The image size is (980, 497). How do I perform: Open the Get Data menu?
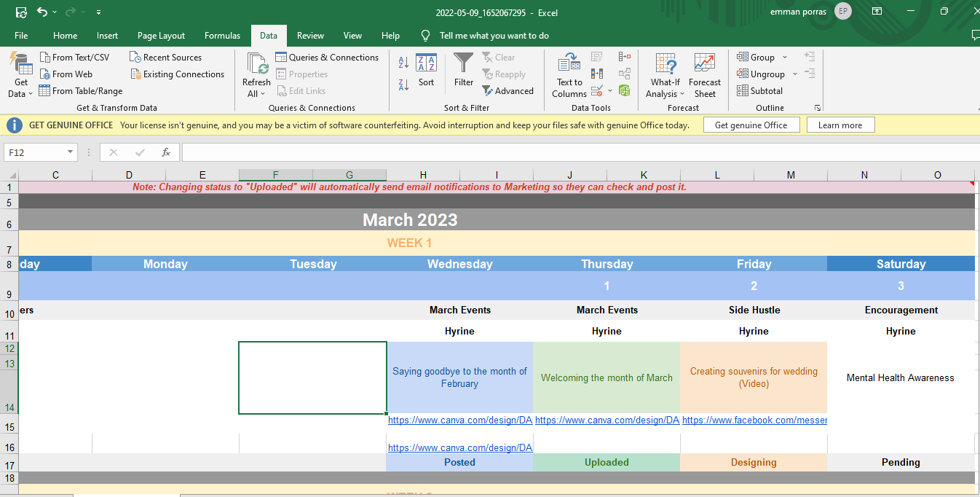coord(20,76)
